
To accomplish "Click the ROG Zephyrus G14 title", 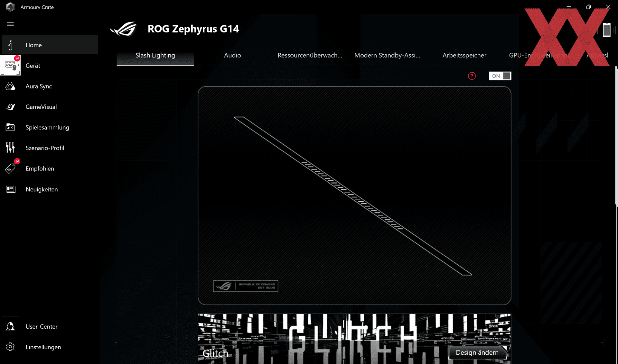I will point(193,29).
